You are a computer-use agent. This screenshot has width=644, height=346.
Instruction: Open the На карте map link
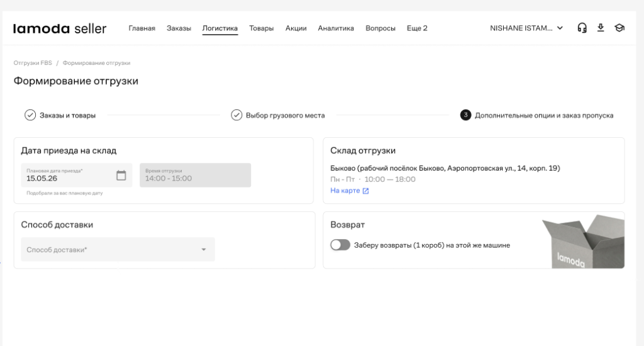pos(345,191)
